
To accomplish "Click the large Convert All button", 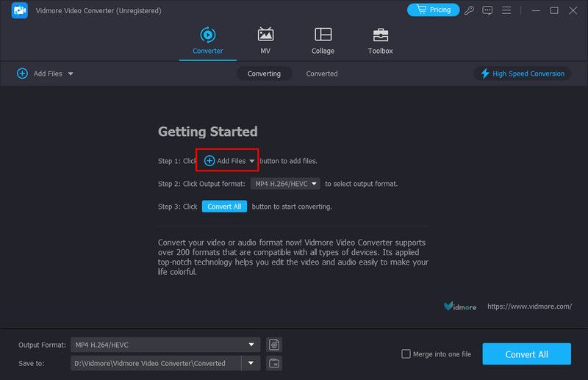I will [x=526, y=354].
